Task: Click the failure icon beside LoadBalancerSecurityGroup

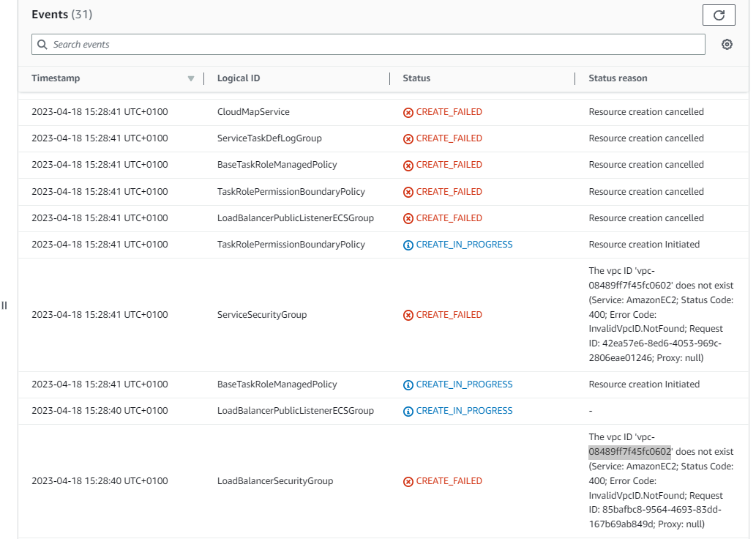Action: point(408,481)
